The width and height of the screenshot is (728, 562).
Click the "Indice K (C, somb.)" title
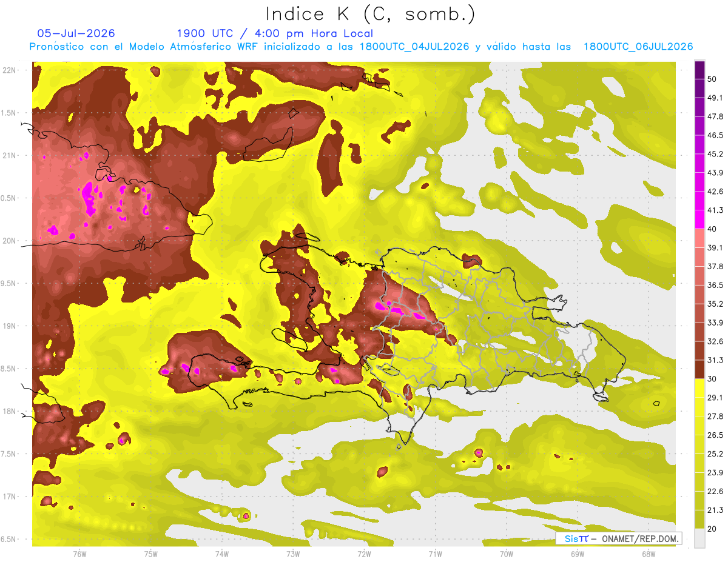click(x=370, y=14)
